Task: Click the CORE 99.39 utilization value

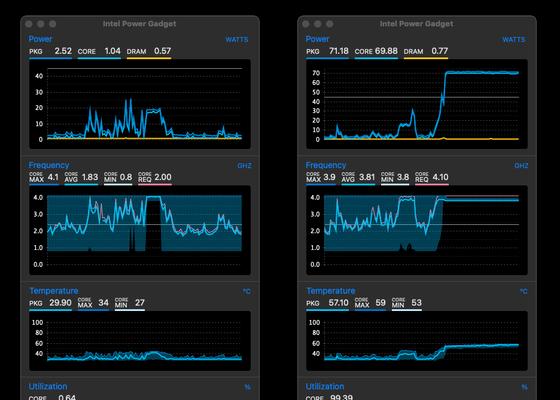Action: click(330, 397)
